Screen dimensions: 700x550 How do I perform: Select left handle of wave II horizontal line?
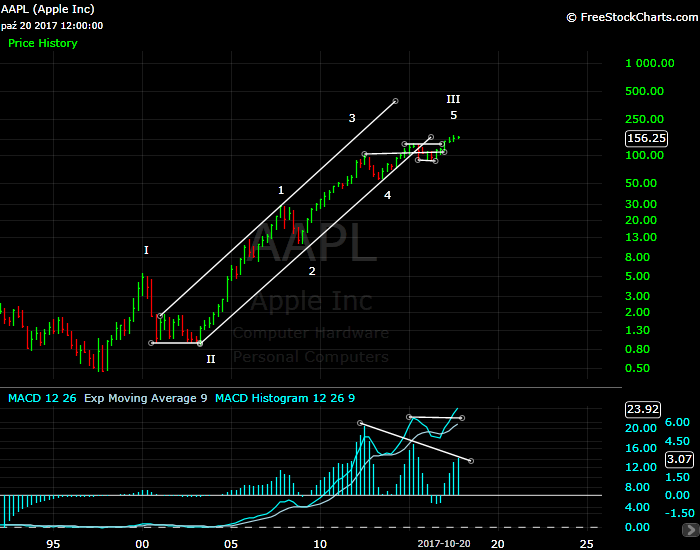[x=151, y=343]
